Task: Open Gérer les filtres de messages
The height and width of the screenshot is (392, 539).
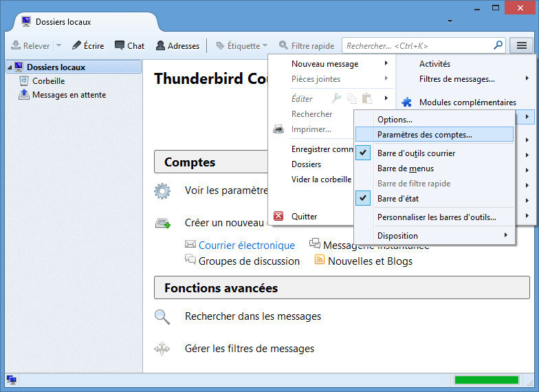Action: (250, 348)
